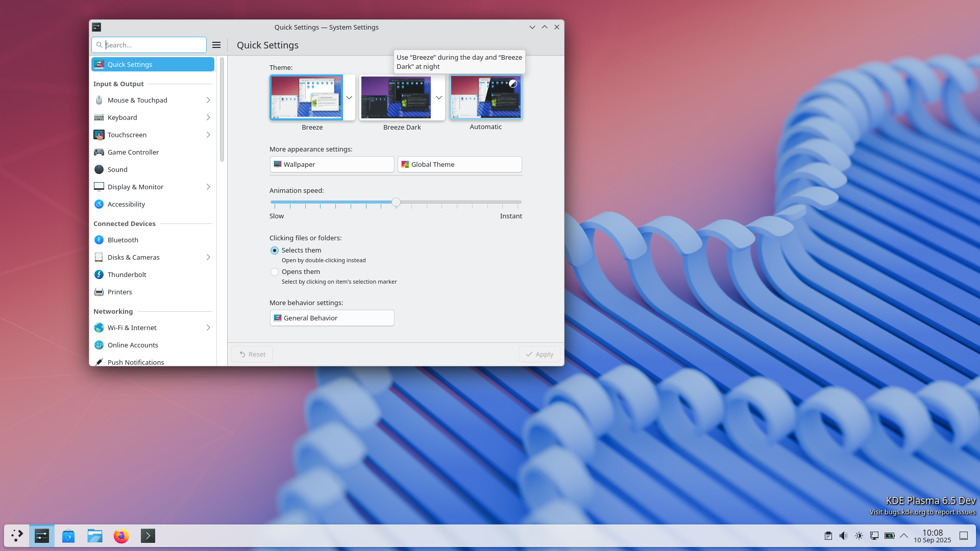Open the hamburger menu next to search
Image resolution: width=980 pixels, height=551 pixels.
point(216,45)
